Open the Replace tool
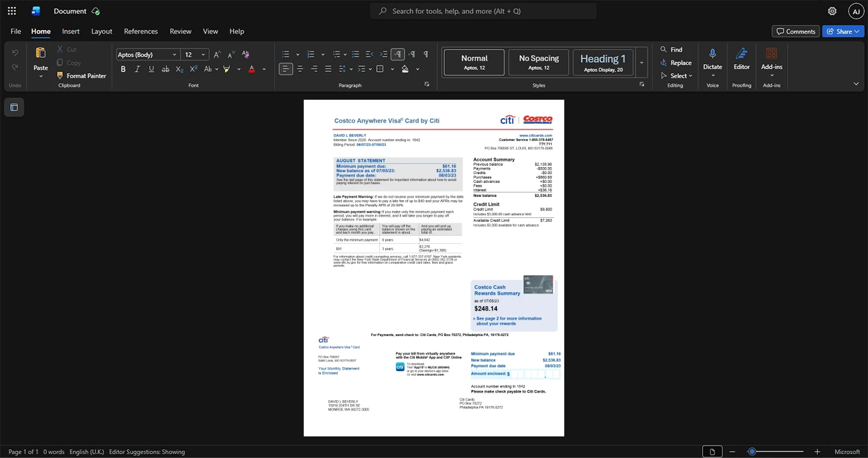 pos(675,63)
